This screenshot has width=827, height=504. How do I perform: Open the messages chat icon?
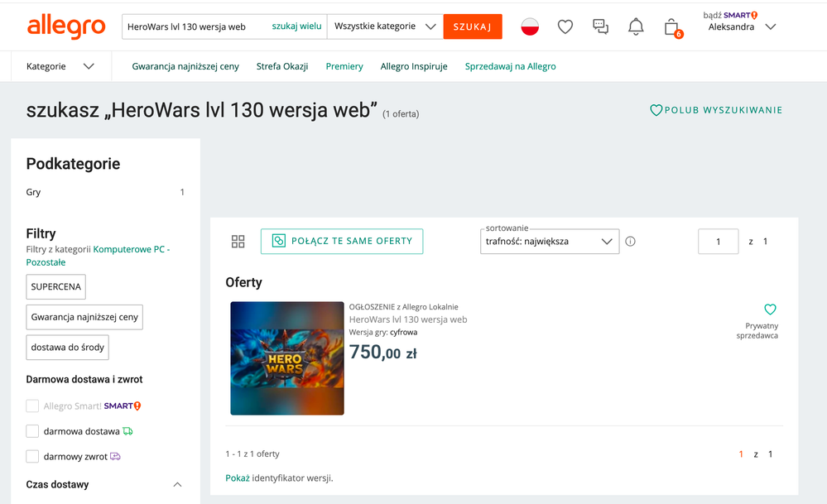(600, 26)
